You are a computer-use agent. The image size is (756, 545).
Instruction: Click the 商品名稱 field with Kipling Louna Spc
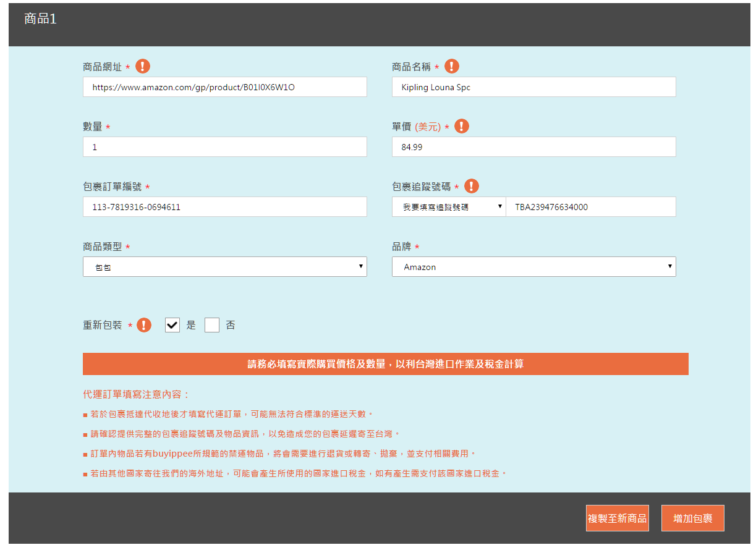(x=534, y=87)
